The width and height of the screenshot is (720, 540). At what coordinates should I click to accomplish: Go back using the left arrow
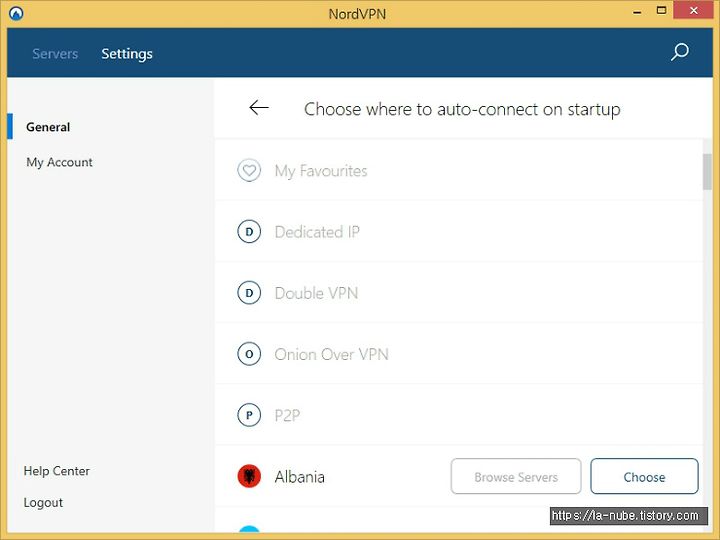point(259,108)
